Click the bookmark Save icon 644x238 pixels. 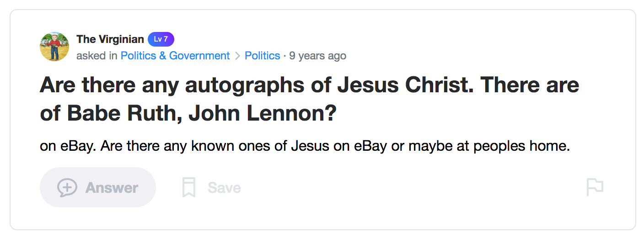[189, 188]
